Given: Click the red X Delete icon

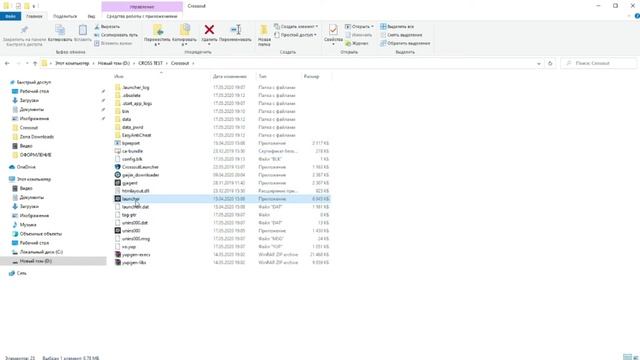Looking at the screenshot, I should tap(209, 29).
